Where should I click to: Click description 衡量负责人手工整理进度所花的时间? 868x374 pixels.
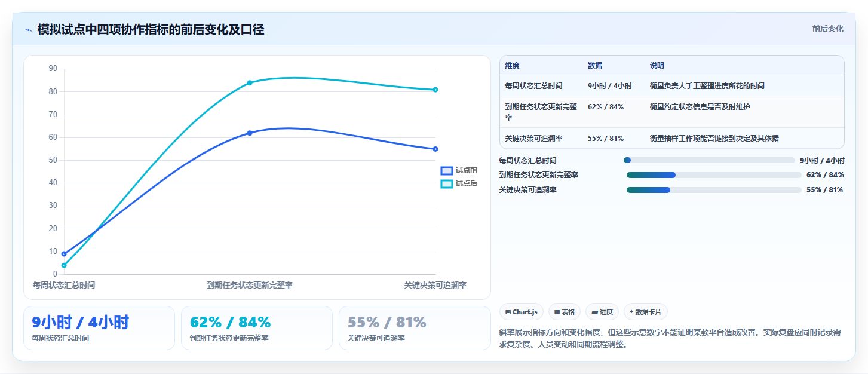coord(707,86)
